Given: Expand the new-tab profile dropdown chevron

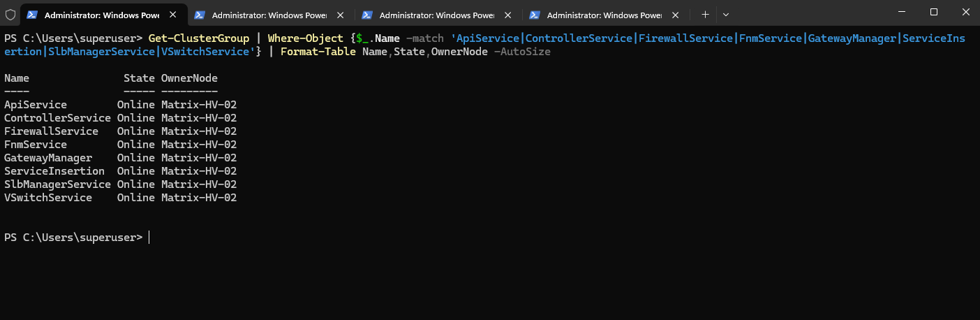Looking at the screenshot, I should tap(726, 14).
